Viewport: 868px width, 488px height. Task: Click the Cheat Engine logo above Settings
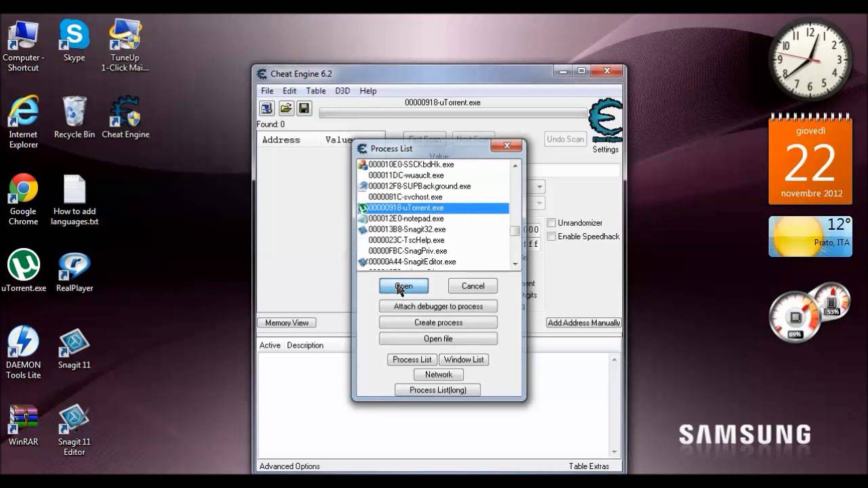coord(605,121)
